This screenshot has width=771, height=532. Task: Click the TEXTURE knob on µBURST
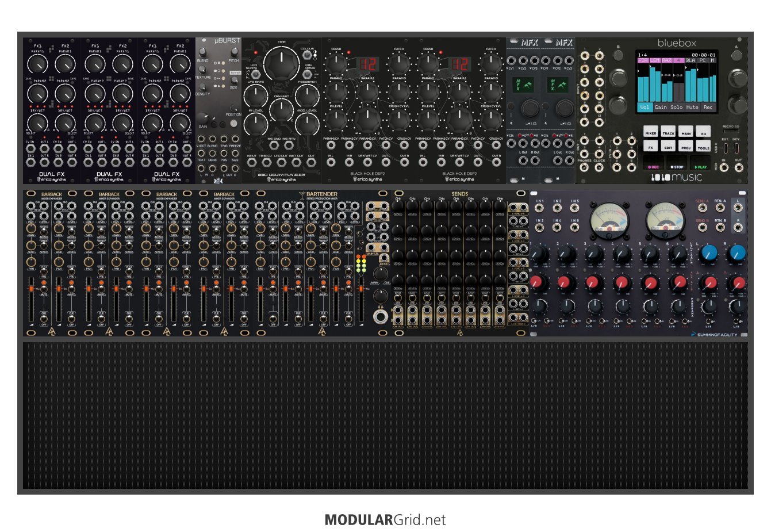point(202,69)
